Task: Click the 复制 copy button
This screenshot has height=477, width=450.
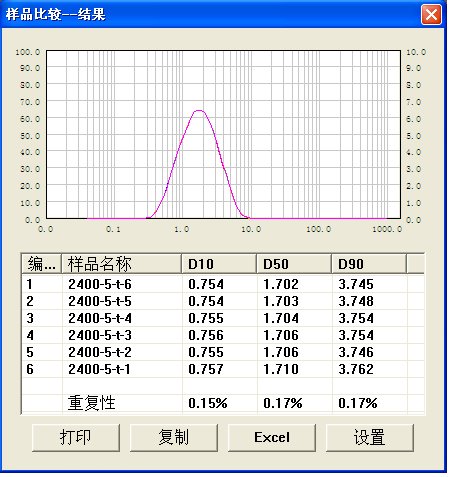Action: 174,437
